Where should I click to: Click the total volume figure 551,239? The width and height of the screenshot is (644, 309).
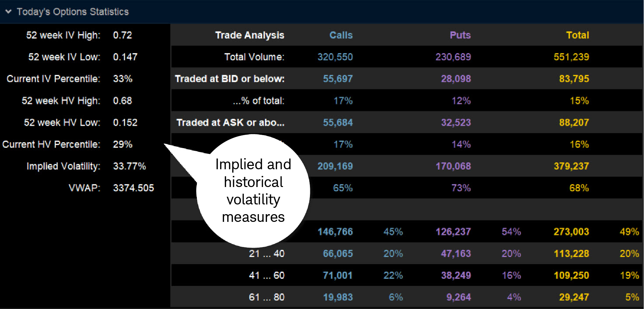(x=572, y=57)
